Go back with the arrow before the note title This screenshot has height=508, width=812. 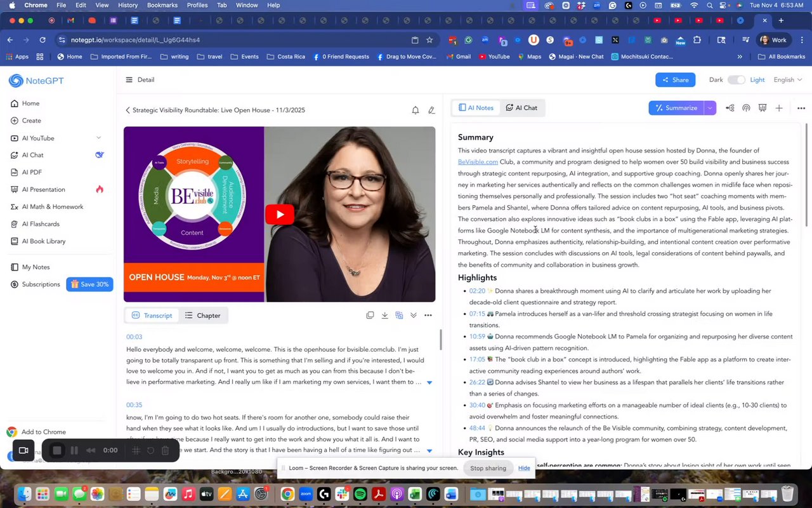coord(128,110)
